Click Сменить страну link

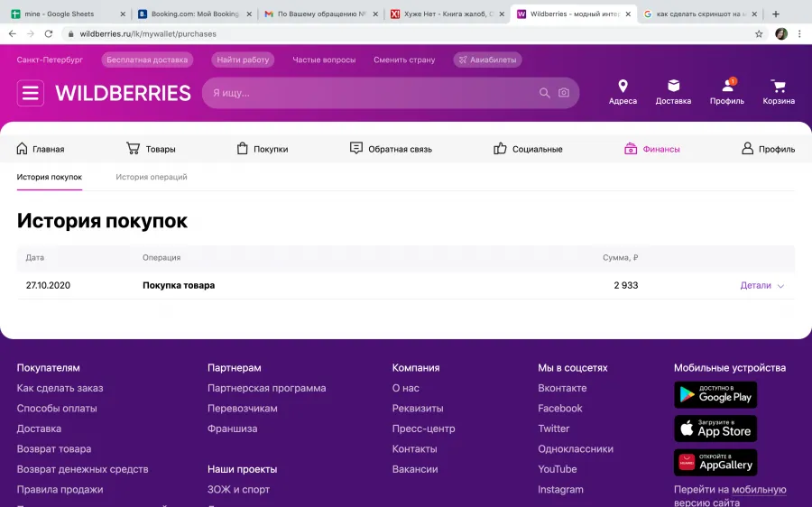404,60
